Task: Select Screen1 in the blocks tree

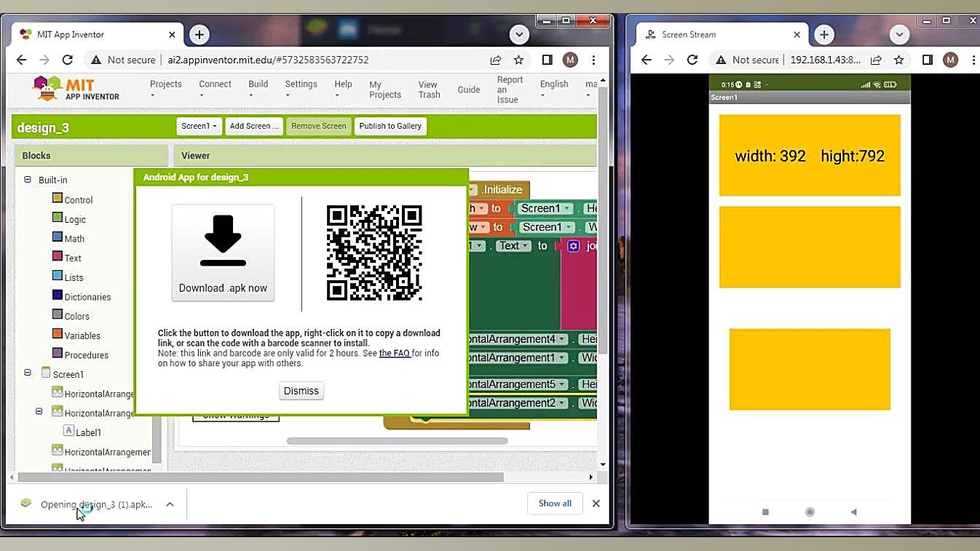Action: pyautogui.click(x=62, y=373)
